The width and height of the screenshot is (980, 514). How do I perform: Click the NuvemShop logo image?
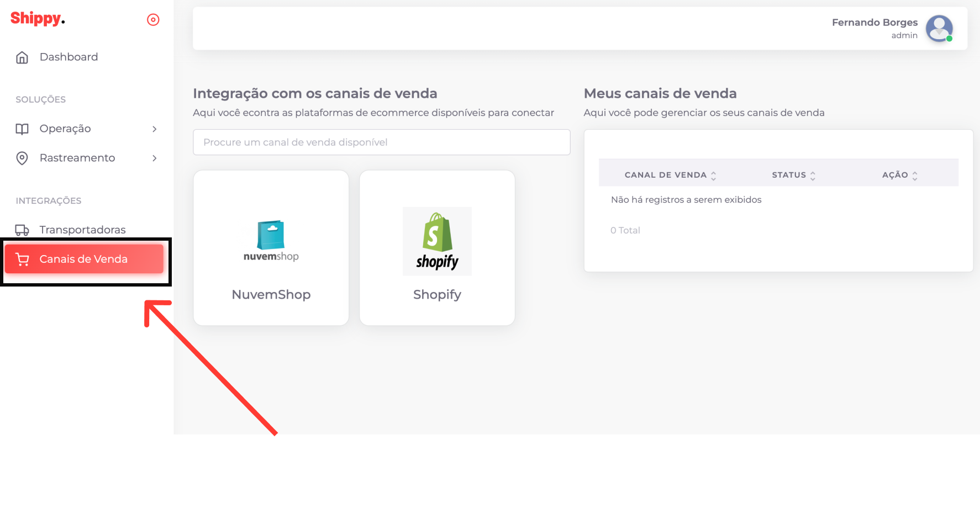[x=271, y=241]
